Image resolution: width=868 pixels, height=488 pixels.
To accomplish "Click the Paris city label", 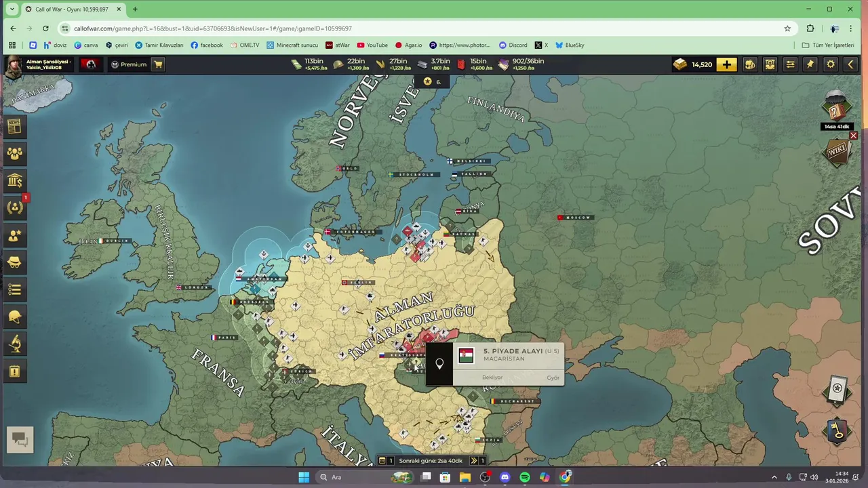I will point(223,337).
